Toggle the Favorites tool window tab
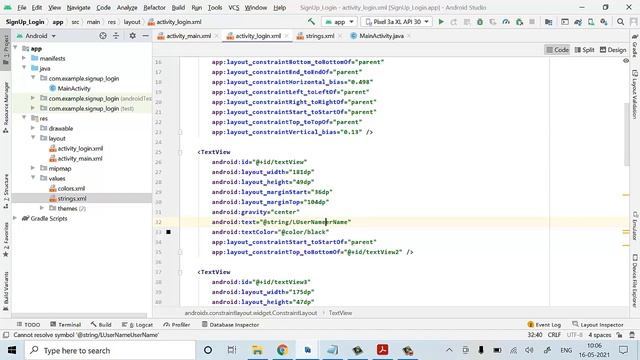 click(6, 239)
